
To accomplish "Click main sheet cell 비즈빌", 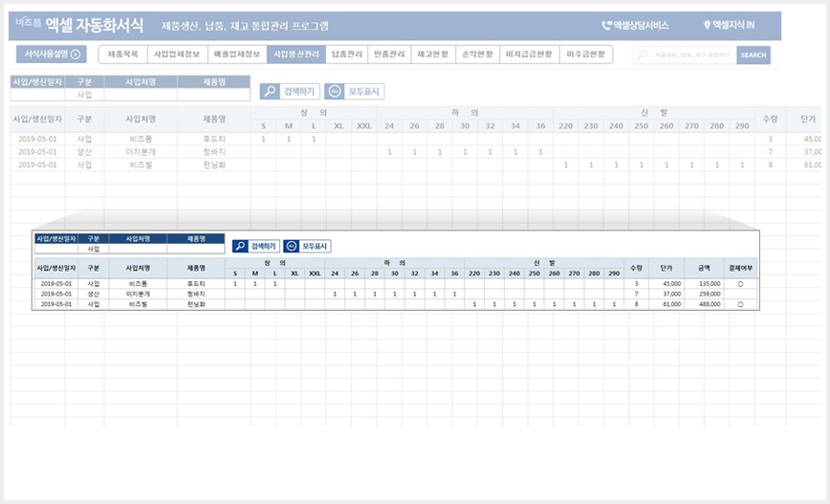I will (141, 164).
